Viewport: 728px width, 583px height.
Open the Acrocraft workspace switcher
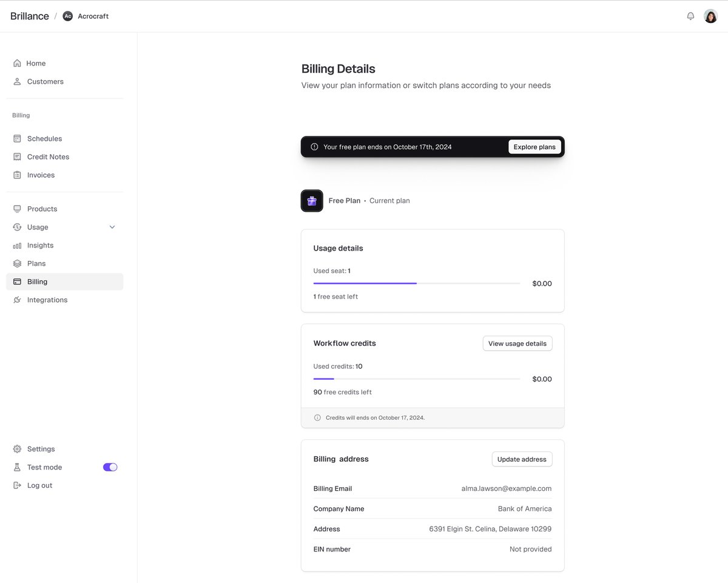[x=86, y=16]
